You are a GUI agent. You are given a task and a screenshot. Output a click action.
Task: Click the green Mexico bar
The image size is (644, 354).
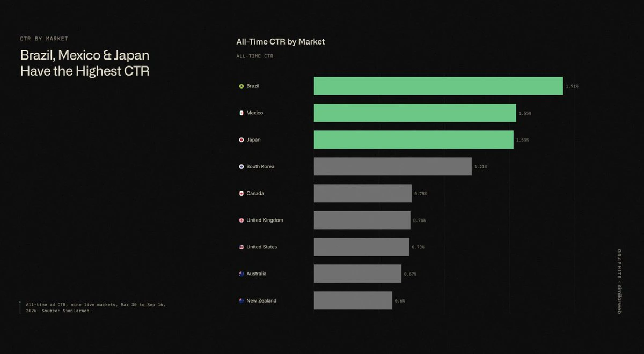(x=415, y=113)
